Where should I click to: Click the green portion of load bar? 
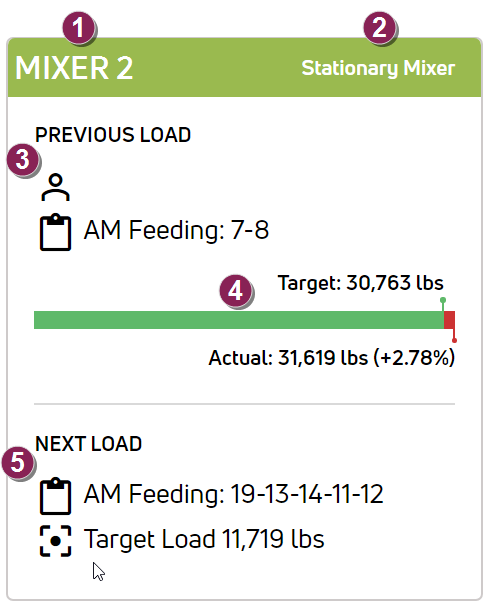tap(239, 320)
